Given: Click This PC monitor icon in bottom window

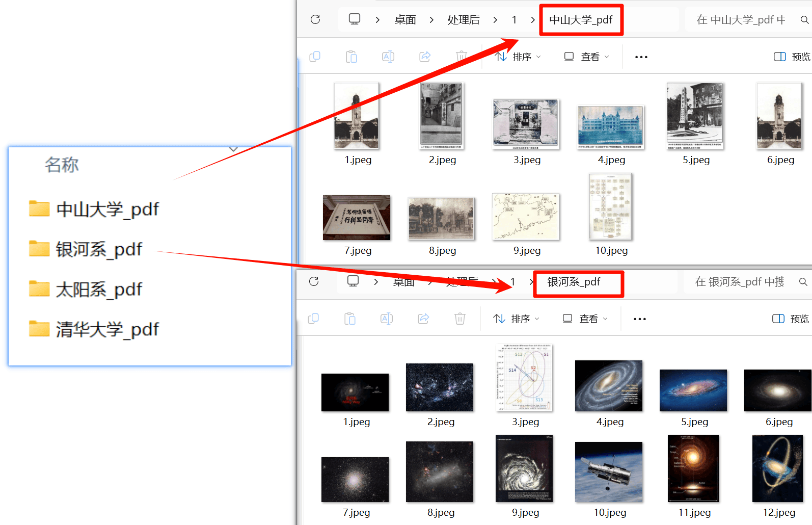Looking at the screenshot, I should pos(353,281).
